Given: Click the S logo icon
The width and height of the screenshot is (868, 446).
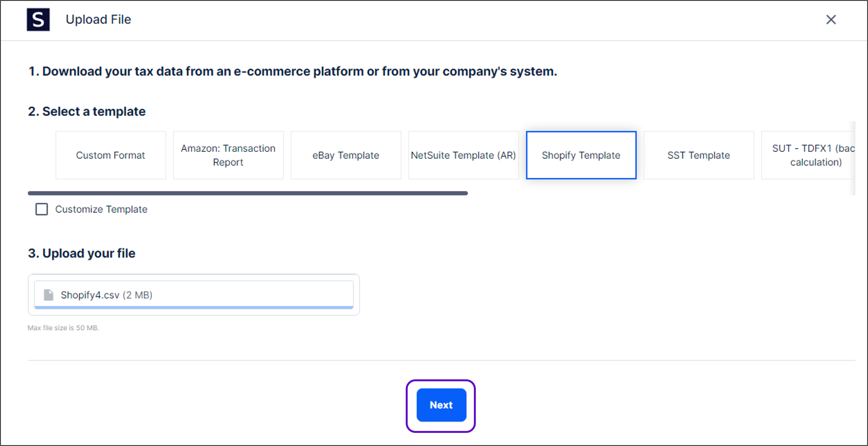Looking at the screenshot, I should 38,20.
